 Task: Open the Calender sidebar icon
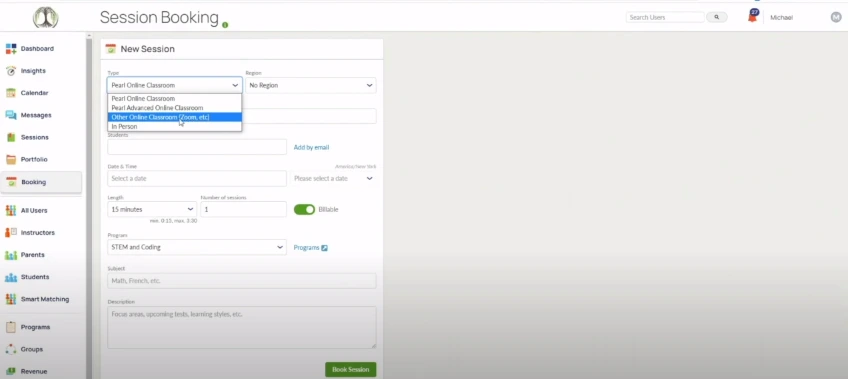11,93
